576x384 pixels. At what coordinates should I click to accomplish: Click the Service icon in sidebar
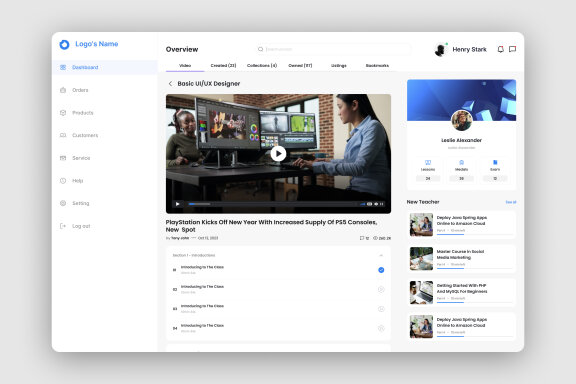[x=63, y=158]
